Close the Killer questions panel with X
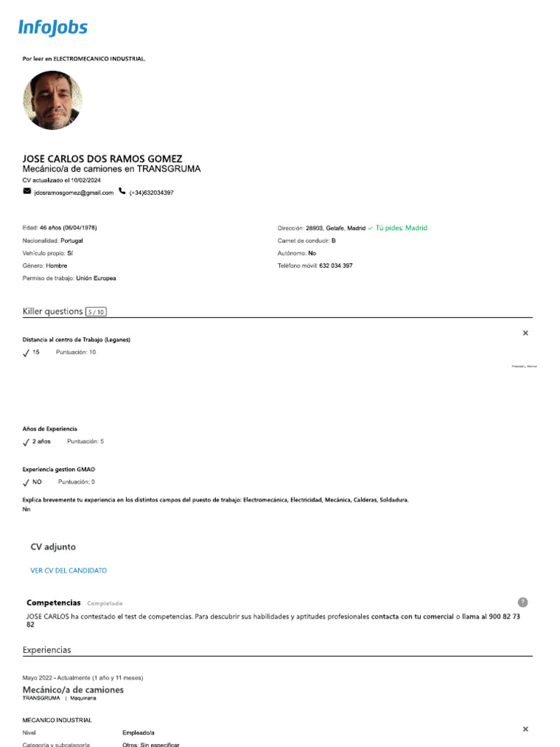560x747 pixels. [x=525, y=333]
